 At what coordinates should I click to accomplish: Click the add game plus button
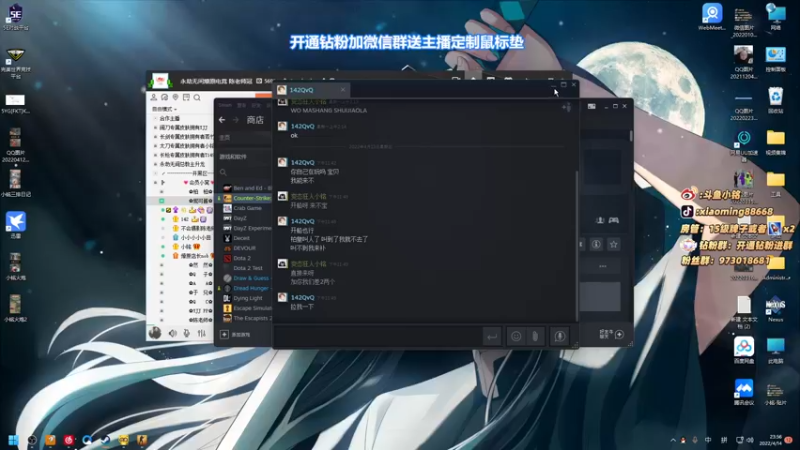[x=224, y=334]
